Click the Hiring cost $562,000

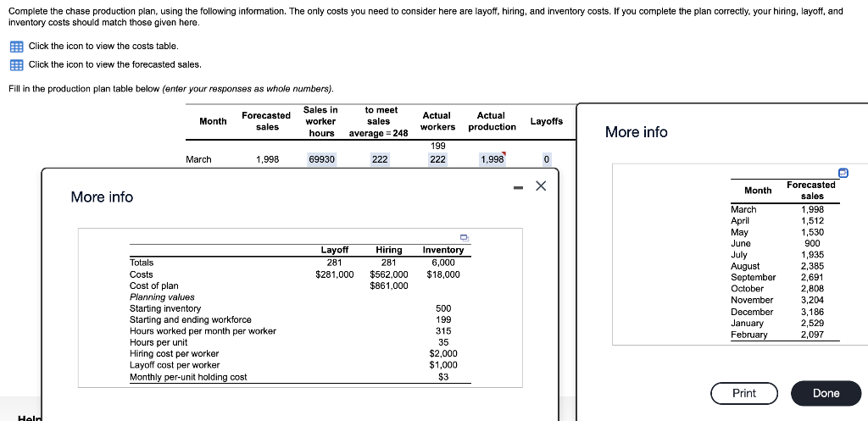(389, 274)
